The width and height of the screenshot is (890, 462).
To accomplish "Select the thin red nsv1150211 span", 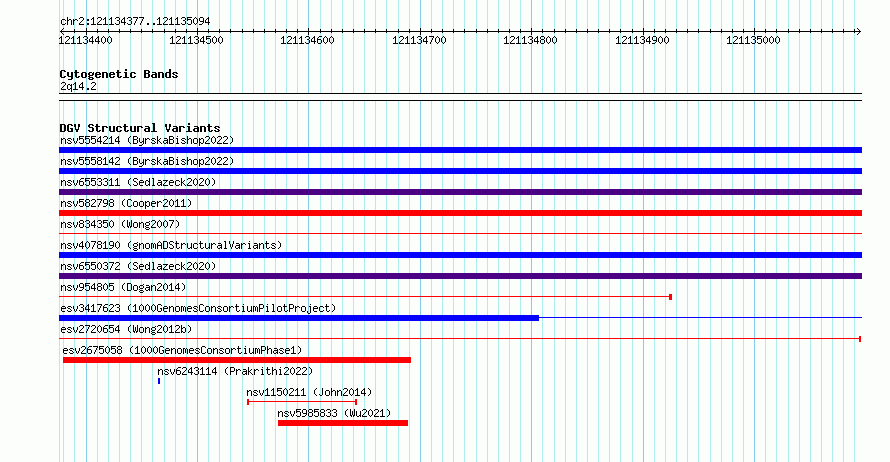I will point(302,402).
